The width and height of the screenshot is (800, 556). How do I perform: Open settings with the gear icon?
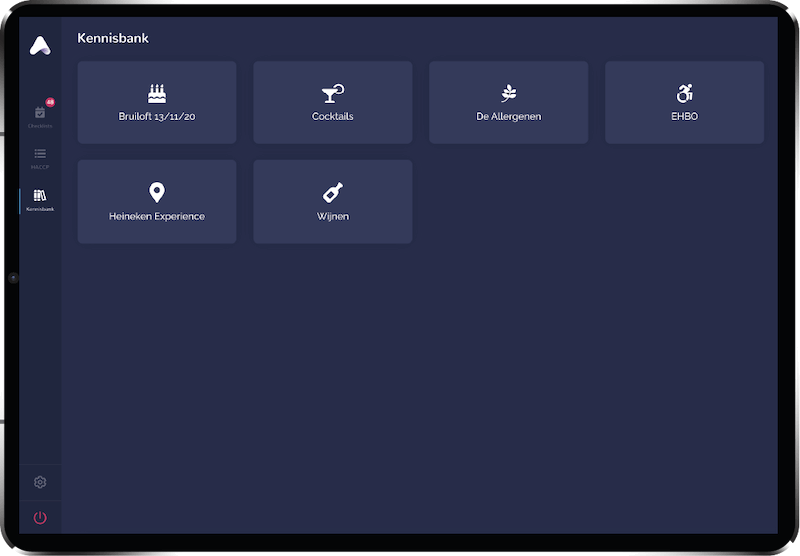[40, 482]
